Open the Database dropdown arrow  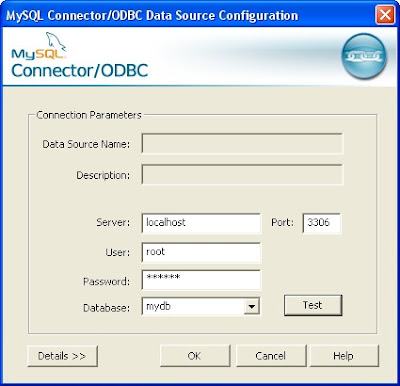point(252,306)
